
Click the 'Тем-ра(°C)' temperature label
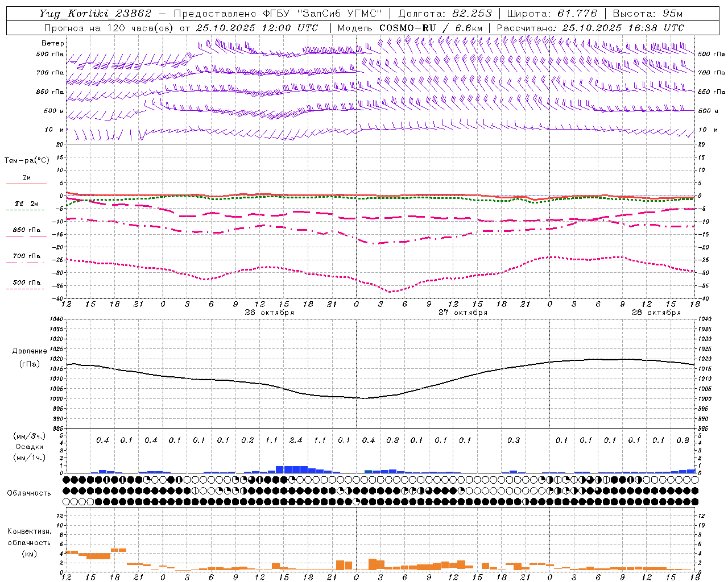click(27, 161)
